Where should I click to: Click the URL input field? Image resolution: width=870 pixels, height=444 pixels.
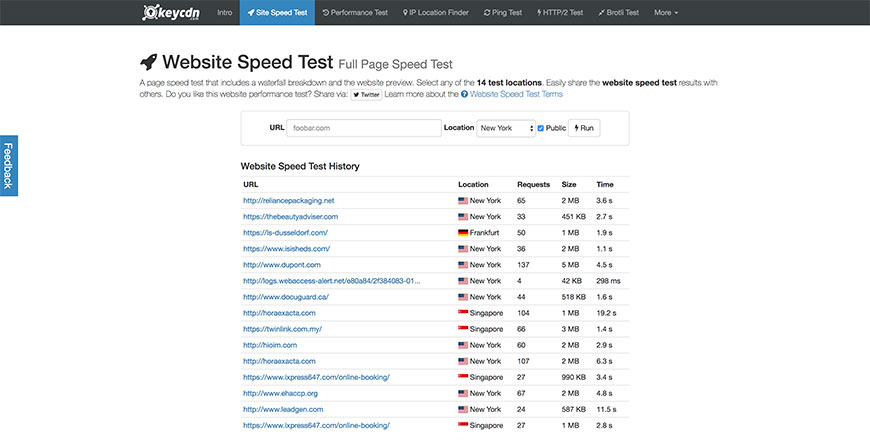364,128
